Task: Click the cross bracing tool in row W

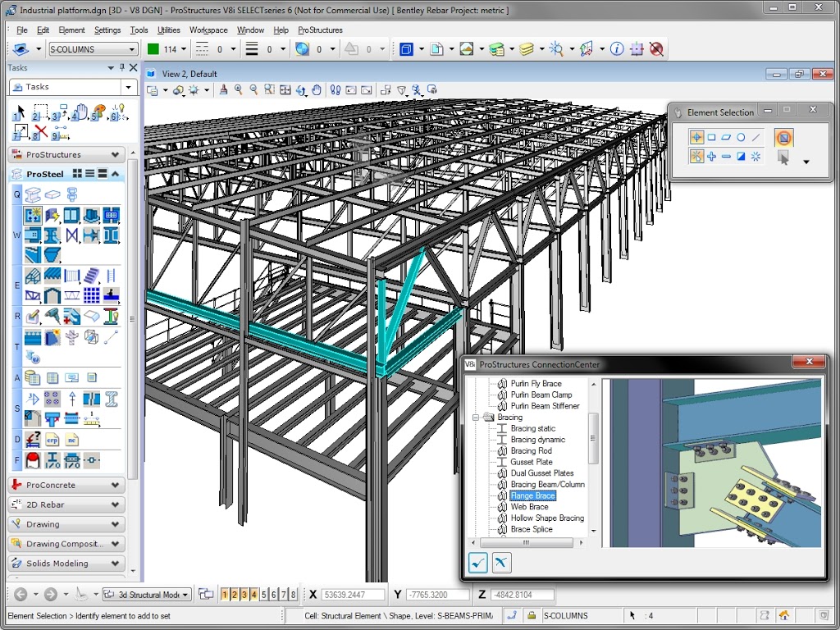Action: [x=72, y=235]
